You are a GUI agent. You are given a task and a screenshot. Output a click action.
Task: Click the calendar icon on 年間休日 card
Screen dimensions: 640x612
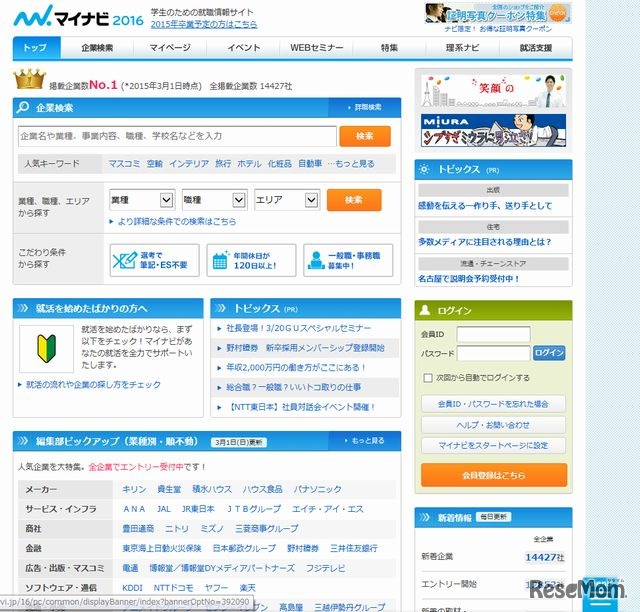point(220,260)
